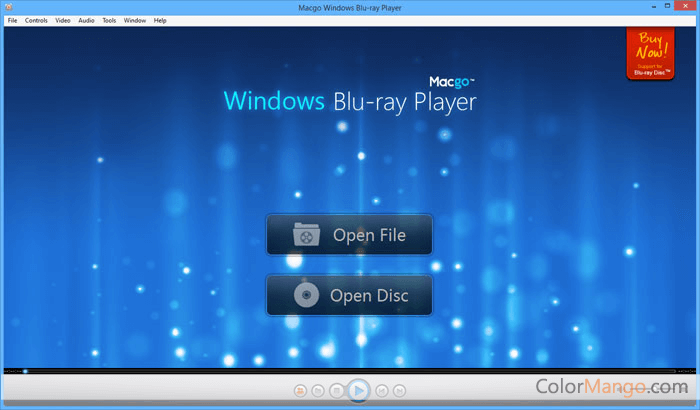
Task: Click the Stop playback button
Action: click(x=337, y=390)
